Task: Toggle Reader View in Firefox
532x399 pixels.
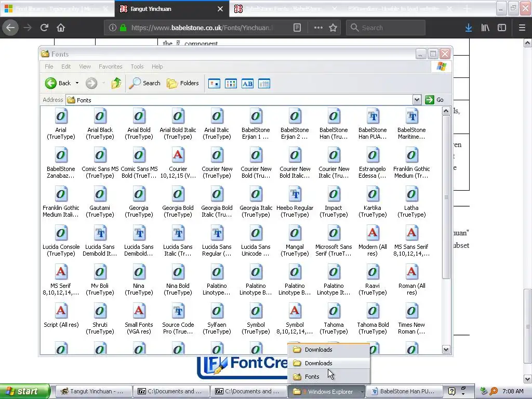Action: tap(297, 28)
